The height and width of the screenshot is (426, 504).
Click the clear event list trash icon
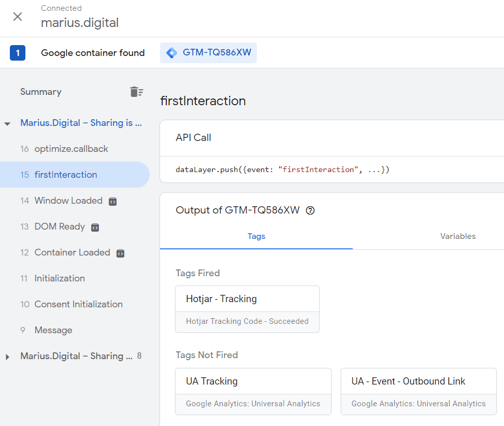click(136, 92)
